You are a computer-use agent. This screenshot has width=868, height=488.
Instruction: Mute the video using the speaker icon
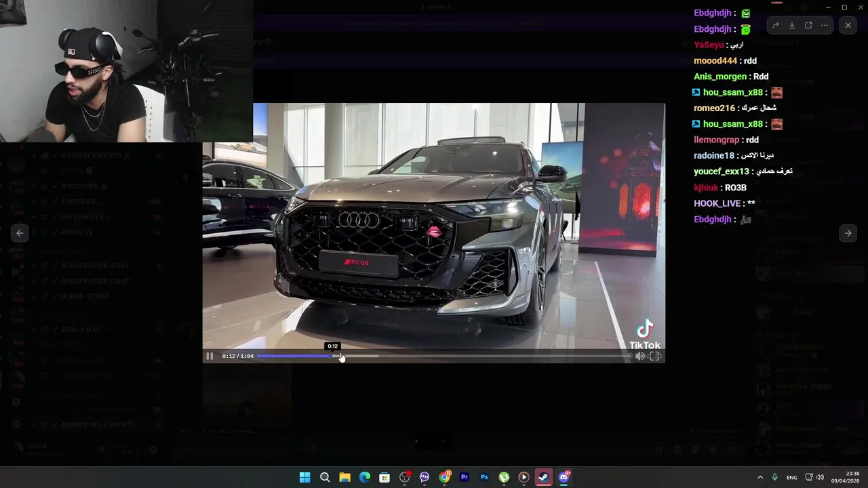pyautogui.click(x=639, y=356)
